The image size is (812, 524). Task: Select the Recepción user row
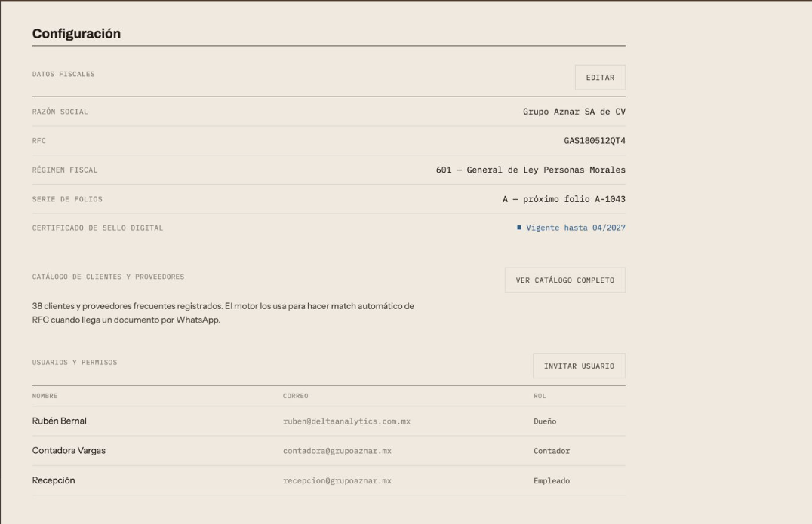329,480
